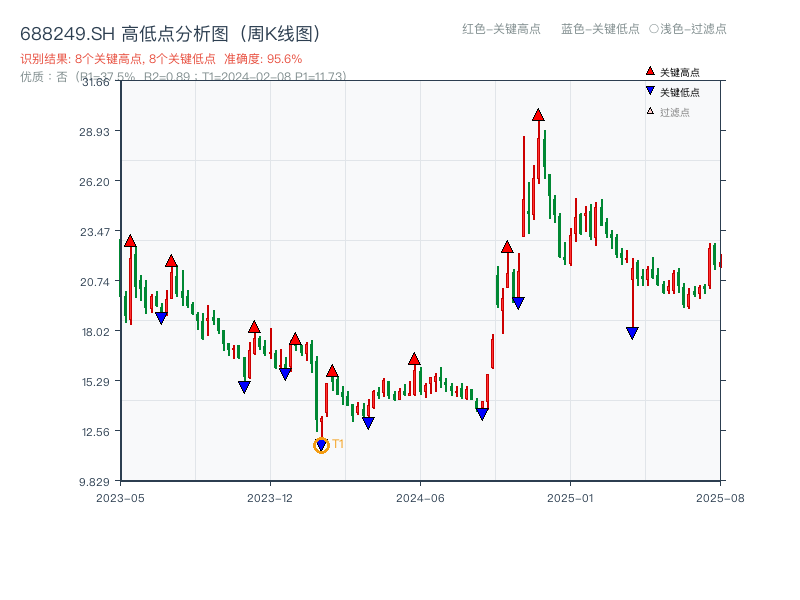This screenshot has height=600, width=800.
Task: Click the red 关键高点 triangle icon in the legend
Action: click(649, 70)
